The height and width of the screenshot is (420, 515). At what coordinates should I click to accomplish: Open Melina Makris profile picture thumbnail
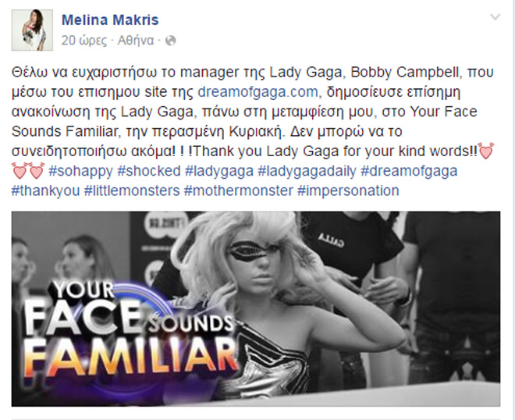(32, 30)
